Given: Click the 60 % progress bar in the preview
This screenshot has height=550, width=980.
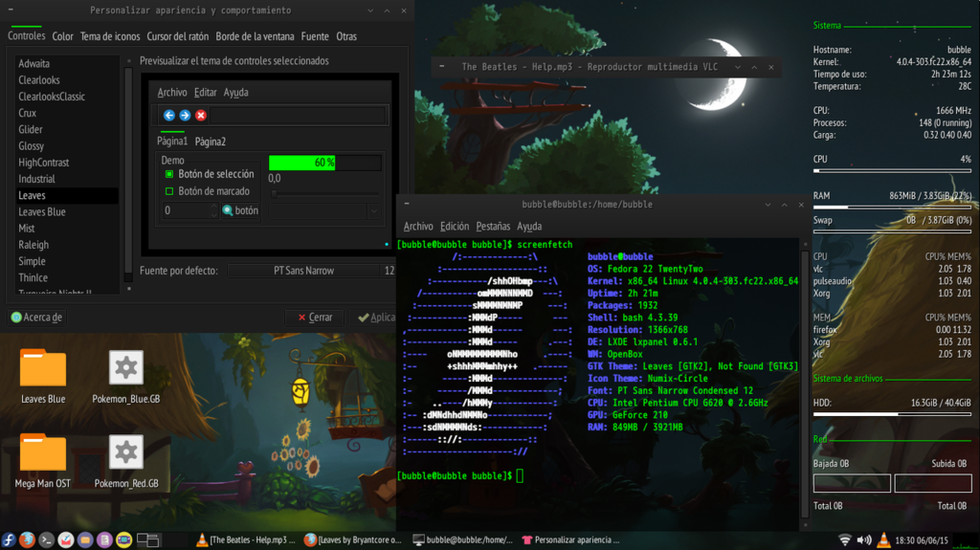Looking at the screenshot, I should coord(325,163).
